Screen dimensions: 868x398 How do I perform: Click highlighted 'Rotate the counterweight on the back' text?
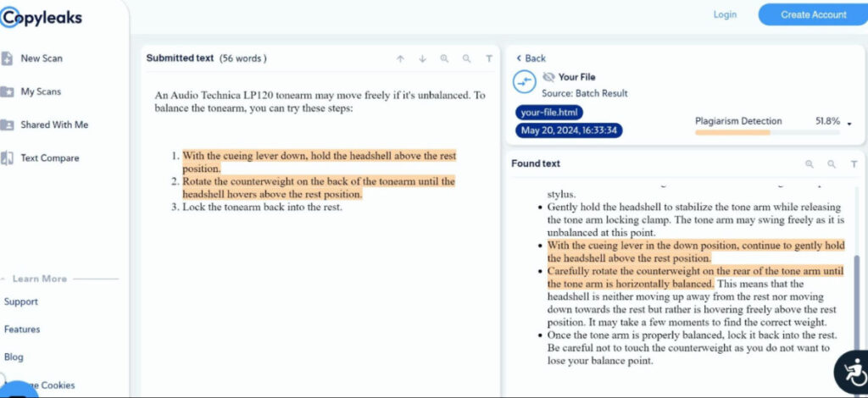[319, 187]
